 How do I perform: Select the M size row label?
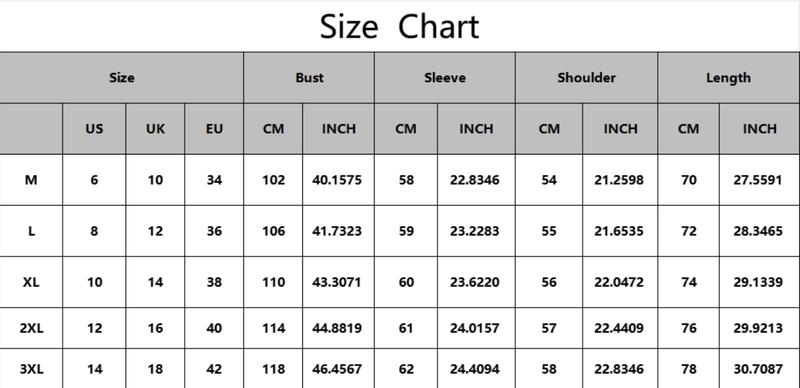31,180
